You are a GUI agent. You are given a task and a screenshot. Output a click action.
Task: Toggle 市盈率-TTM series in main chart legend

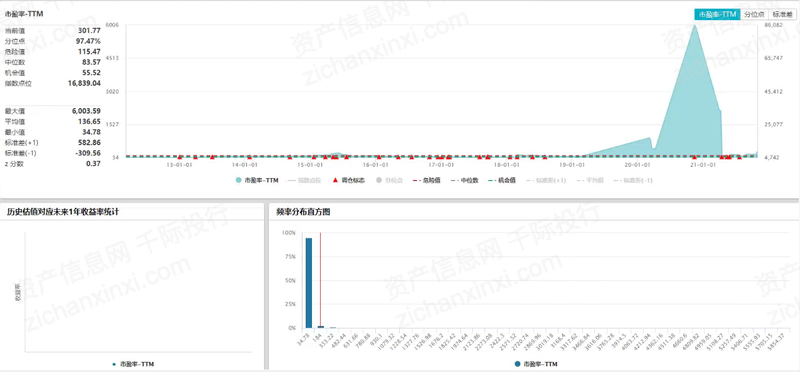pyautogui.click(x=257, y=180)
